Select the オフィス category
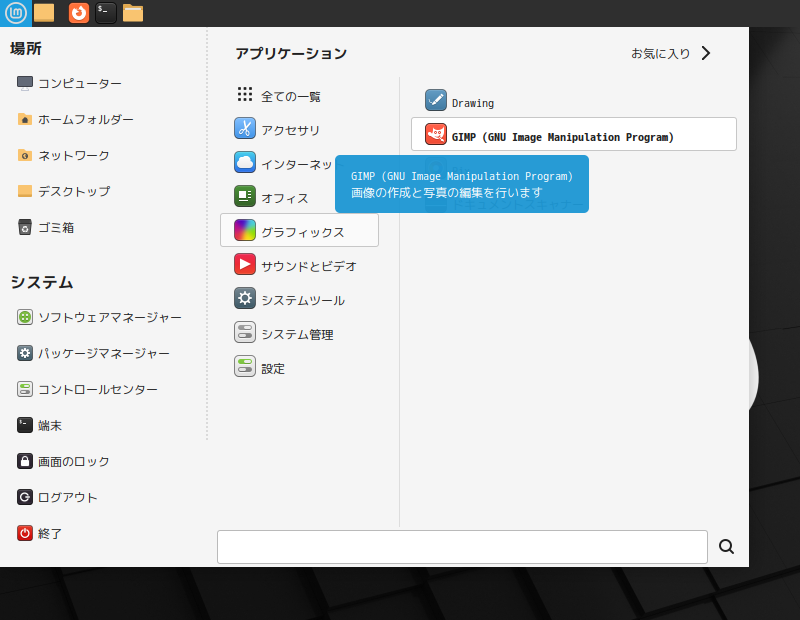This screenshot has width=800, height=620. (299, 197)
